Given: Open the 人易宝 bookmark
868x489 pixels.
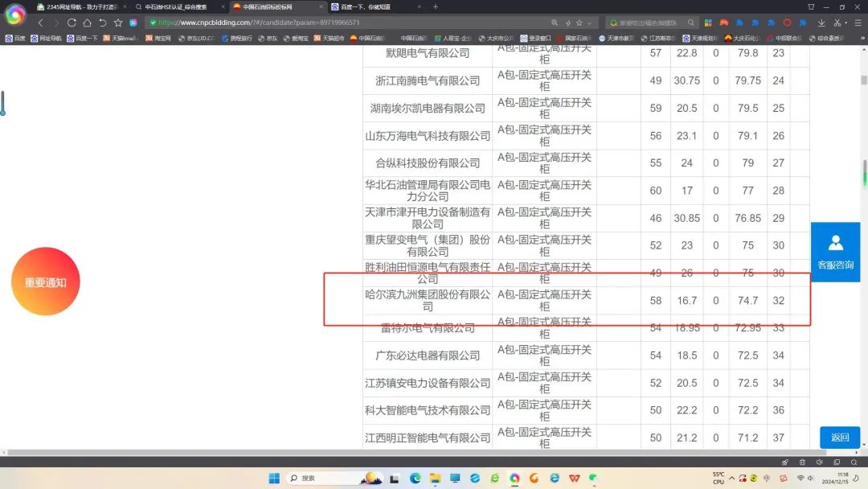Looking at the screenshot, I should click(x=452, y=39).
